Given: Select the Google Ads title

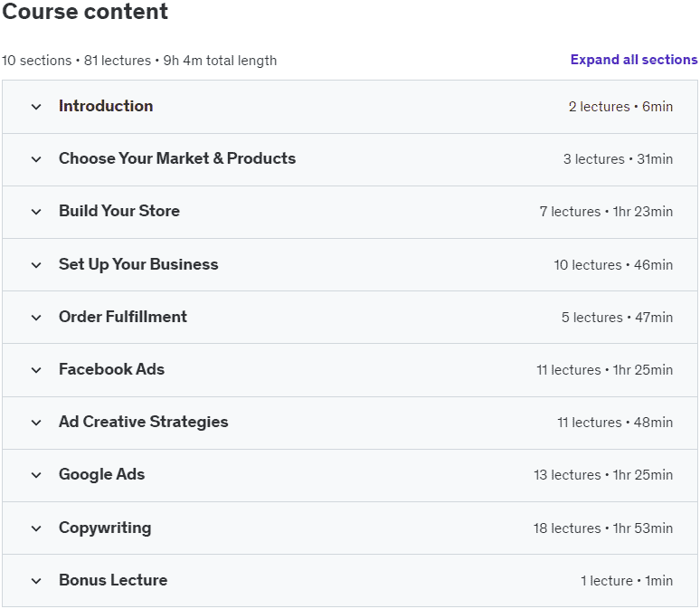Looking at the screenshot, I should click(x=102, y=474).
